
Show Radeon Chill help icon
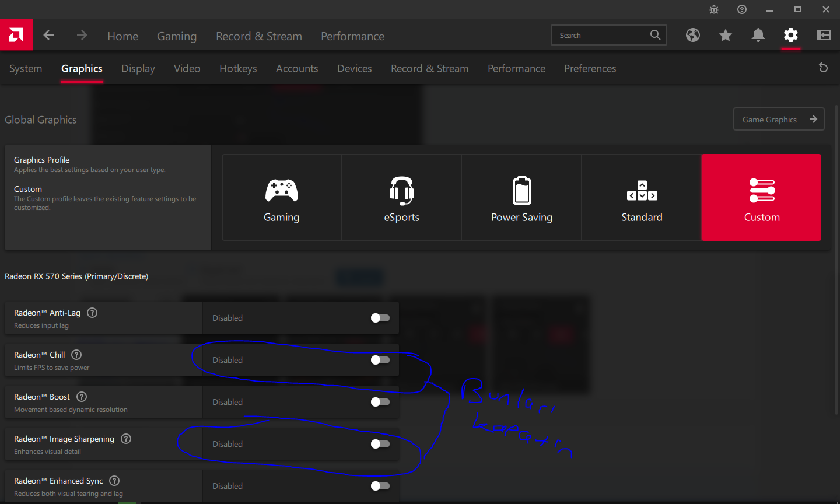tap(76, 355)
